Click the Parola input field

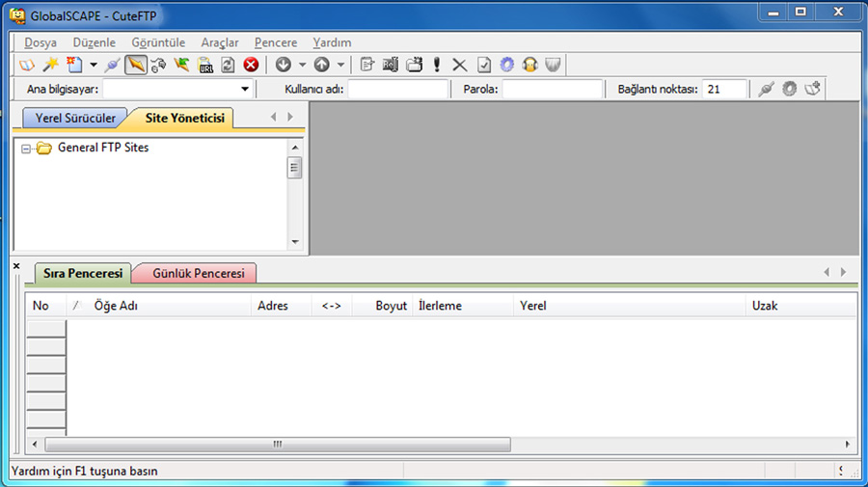click(552, 89)
